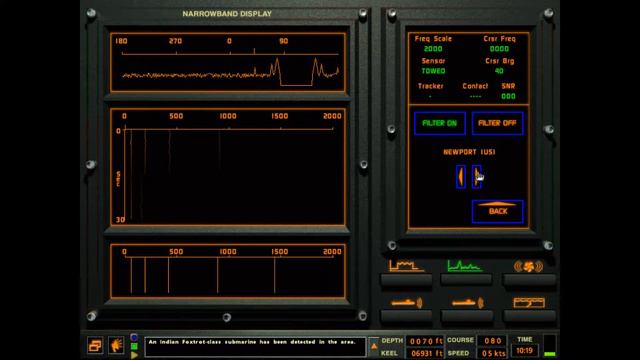Screen dimensions: 640x360
Task: Click the NEWPORT (US) profile label
Action: point(469,152)
